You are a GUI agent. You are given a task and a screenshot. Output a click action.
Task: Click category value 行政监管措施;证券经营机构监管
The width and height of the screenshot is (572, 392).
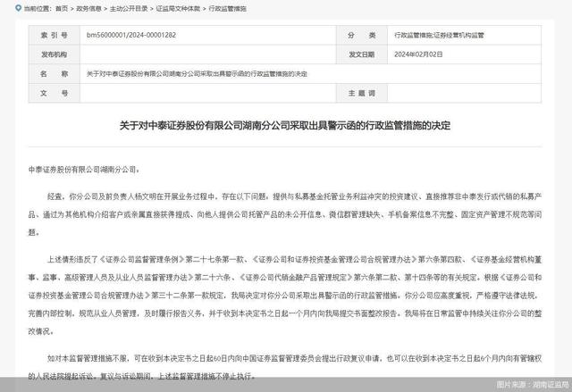(x=439, y=36)
